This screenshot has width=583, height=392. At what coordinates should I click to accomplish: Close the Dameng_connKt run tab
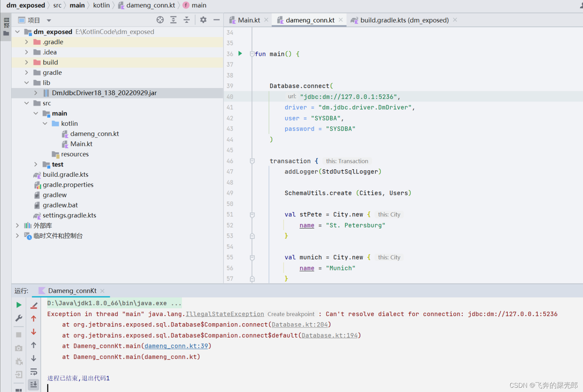point(102,291)
